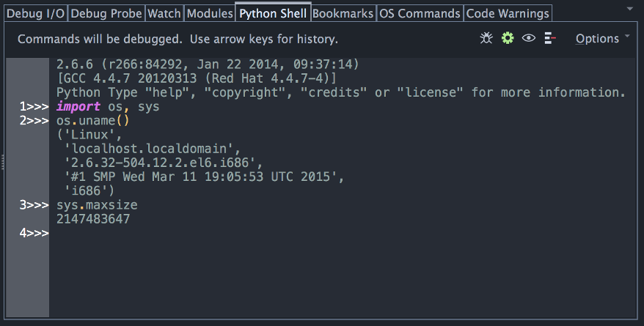This screenshot has width=644, height=326.
Task: Select the Watch tab
Action: point(164,13)
